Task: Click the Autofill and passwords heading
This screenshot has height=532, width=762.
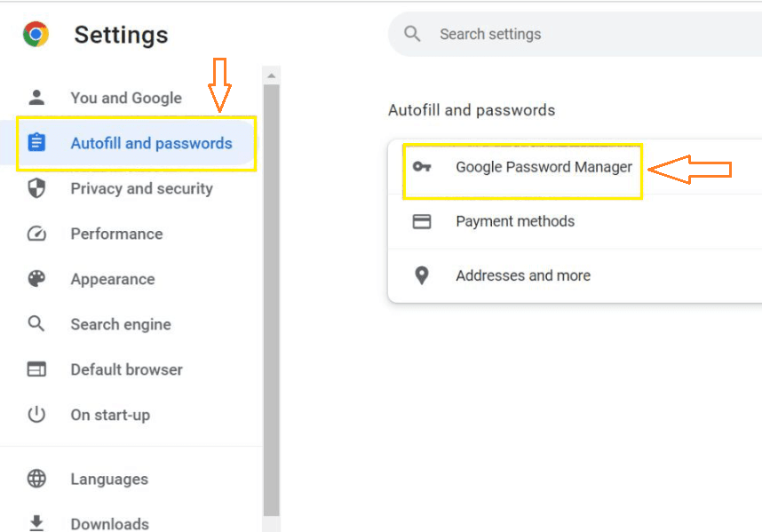Action: tap(472, 110)
